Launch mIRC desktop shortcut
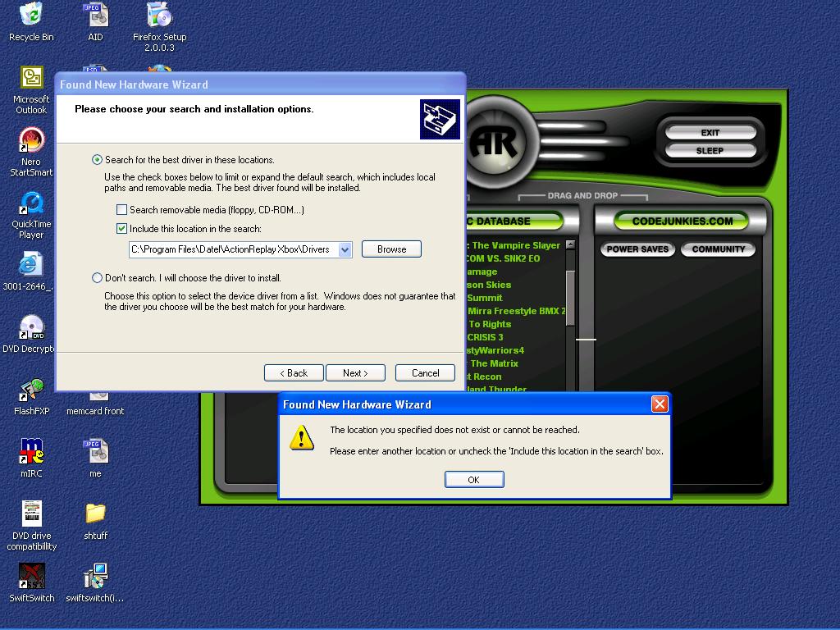 tap(31, 453)
